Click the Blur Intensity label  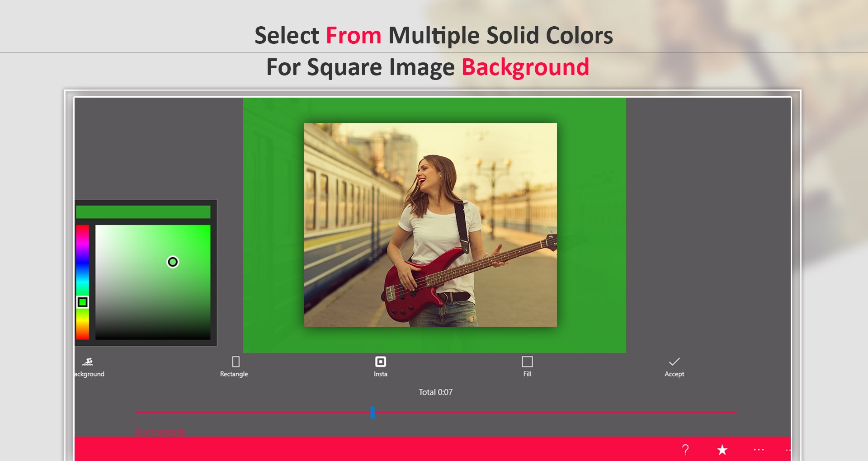click(160, 432)
